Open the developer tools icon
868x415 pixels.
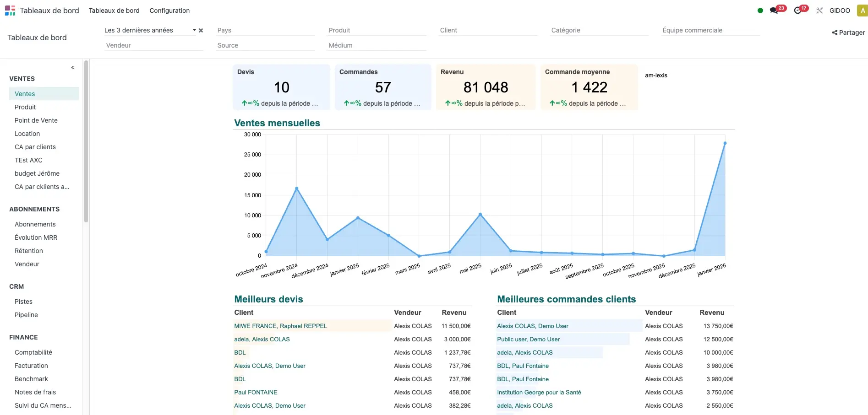(819, 10)
